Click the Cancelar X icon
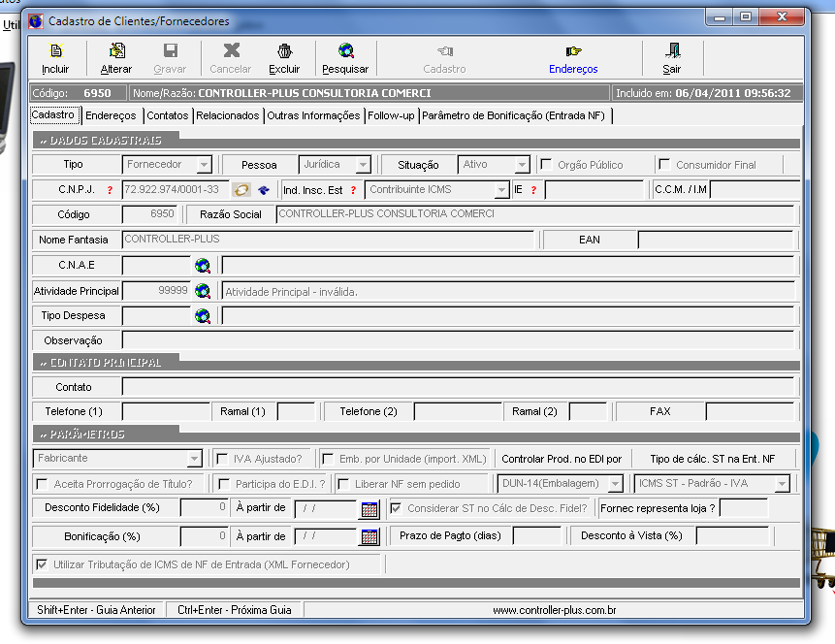Image resolution: width=835 pixels, height=644 pixels. (231, 50)
